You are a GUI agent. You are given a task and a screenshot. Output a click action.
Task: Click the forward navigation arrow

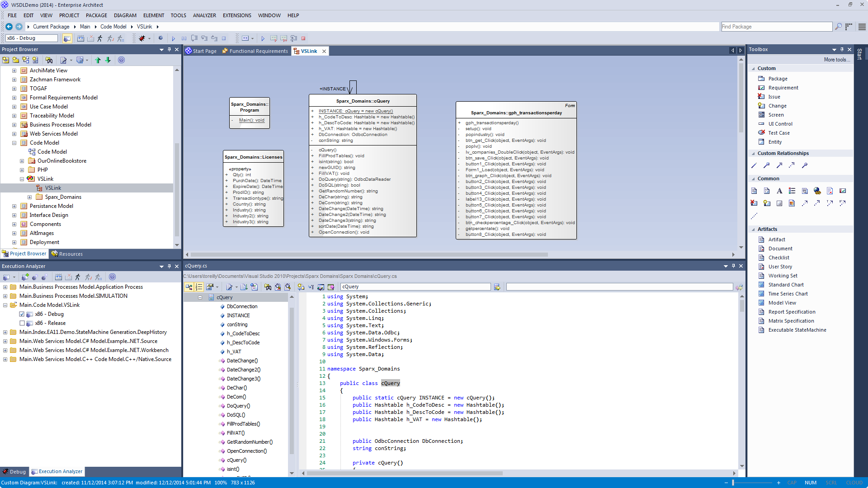coord(19,27)
